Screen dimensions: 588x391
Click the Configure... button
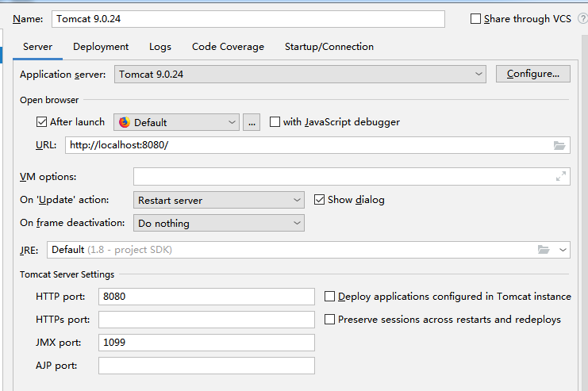pyautogui.click(x=533, y=74)
